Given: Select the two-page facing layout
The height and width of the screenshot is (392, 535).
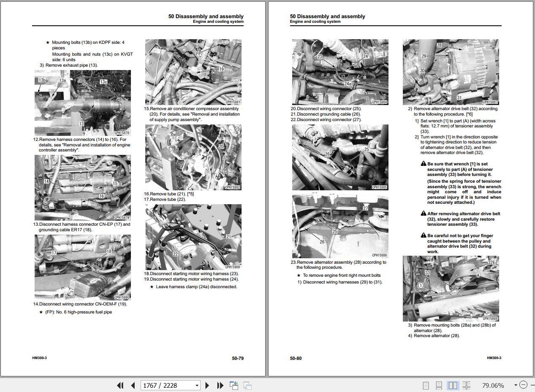Looking at the screenshot, I should pos(453,385).
